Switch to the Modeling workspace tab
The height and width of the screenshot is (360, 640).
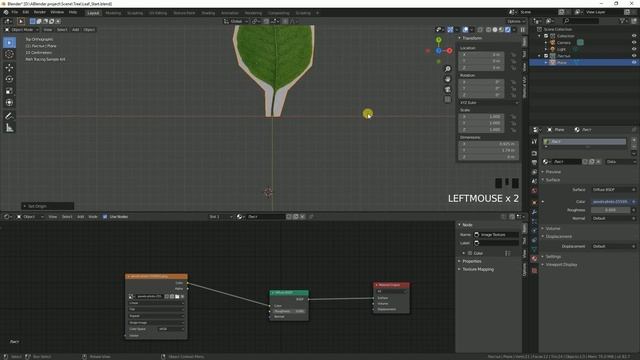click(113, 13)
